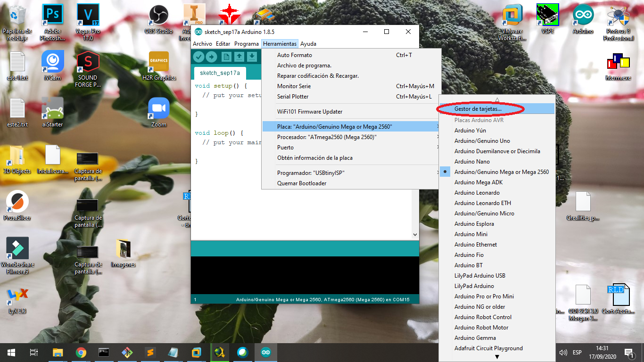Choose Quemar Bootloader
This screenshot has height=362, width=644.
[351, 183]
